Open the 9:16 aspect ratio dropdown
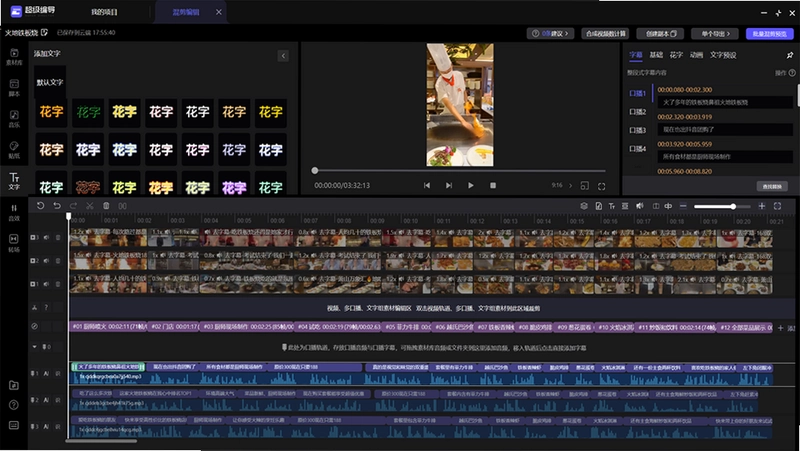 point(562,185)
